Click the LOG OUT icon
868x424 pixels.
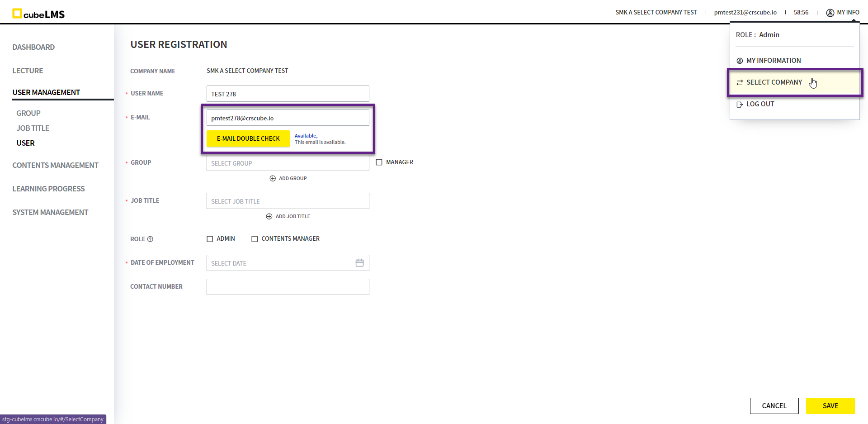coord(740,105)
